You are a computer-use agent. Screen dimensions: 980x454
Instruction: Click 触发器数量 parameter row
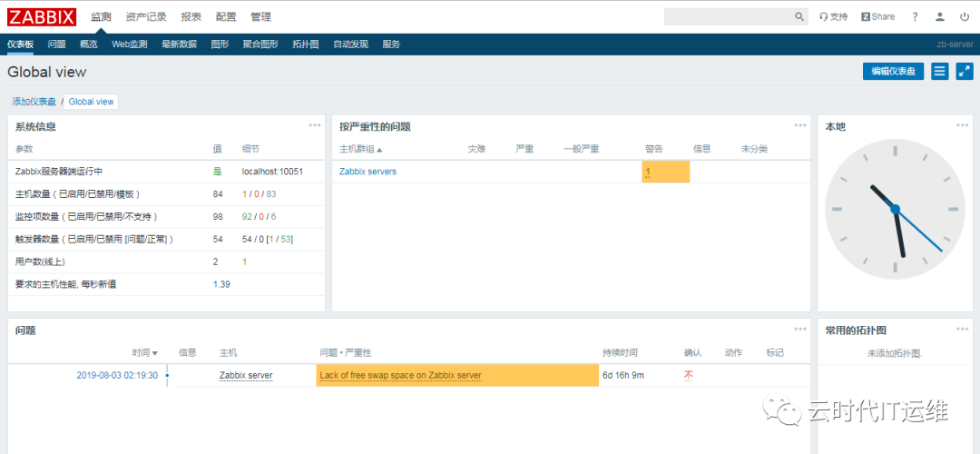coord(166,239)
